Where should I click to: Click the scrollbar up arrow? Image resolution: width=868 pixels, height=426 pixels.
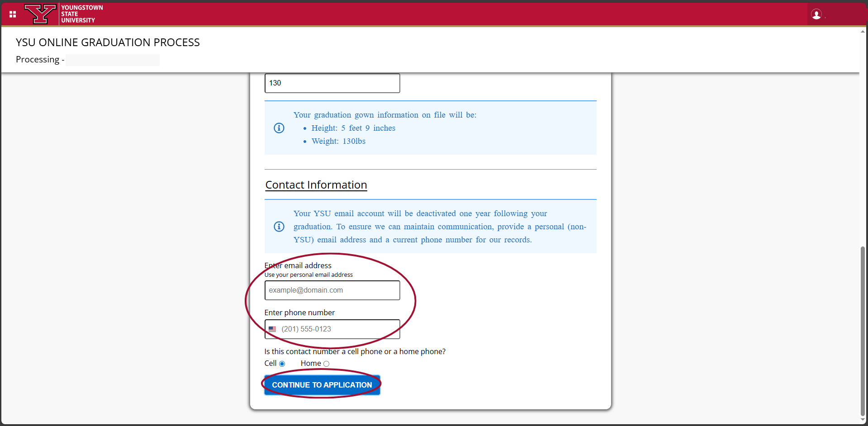[x=863, y=32]
